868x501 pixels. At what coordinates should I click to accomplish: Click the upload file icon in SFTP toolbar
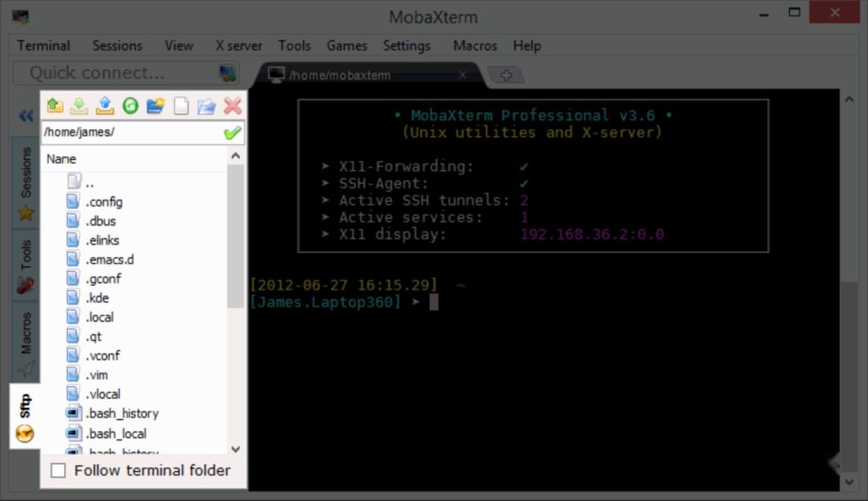click(x=104, y=105)
